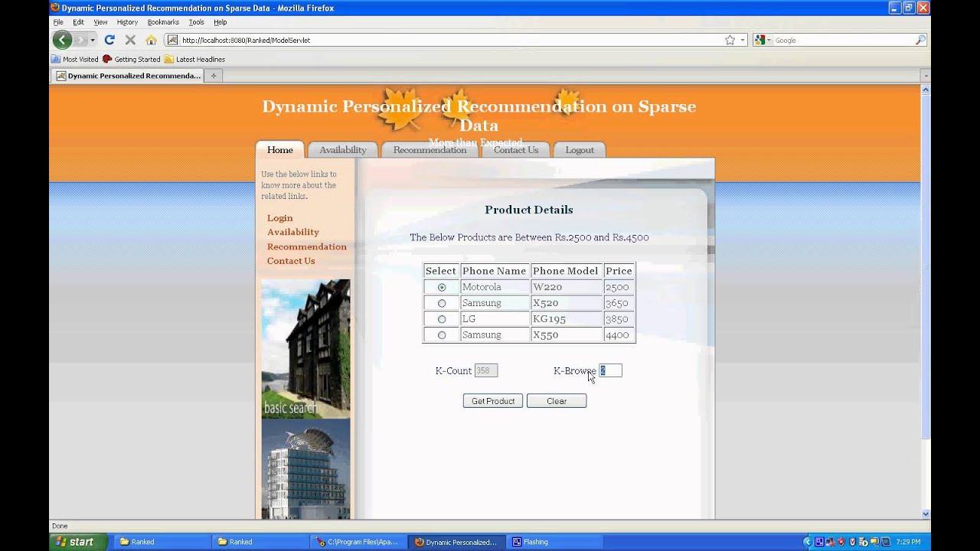Select the Dynamic Personalized Recommenda... browser tab
Image resolution: width=980 pixels, height=551 pixels.
[x=127, y=76]
